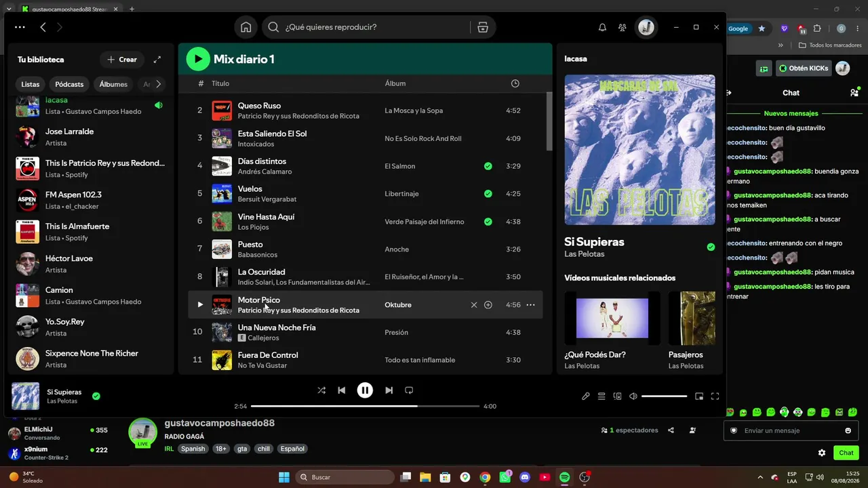This screenshot has height=488, width=868.
Task: Open the Browse icon in the search bar
Action: pyautogui.click(x=483, y=27)
